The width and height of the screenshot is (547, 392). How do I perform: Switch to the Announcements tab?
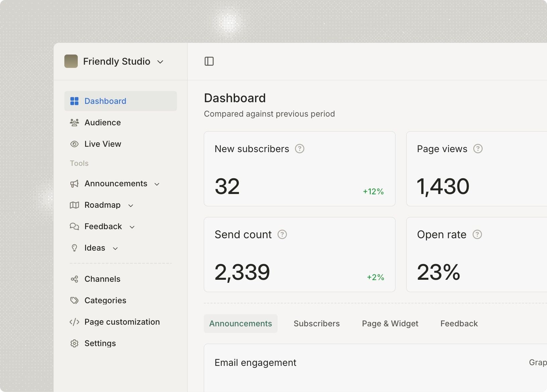[241, 324]
